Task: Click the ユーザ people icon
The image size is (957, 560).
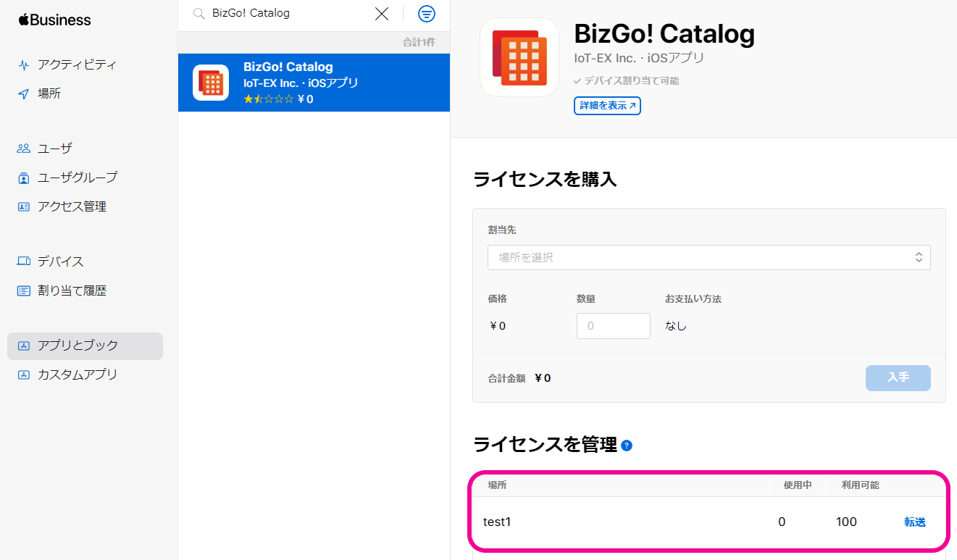Action: [23, 149]
